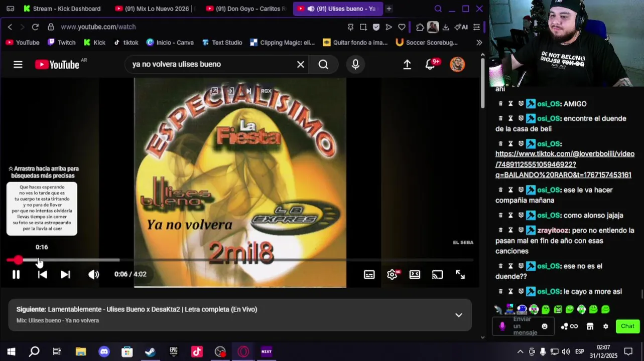Switch to Stream - Kick Dashboard tab

pyautogui.click(x=62, y=9)
